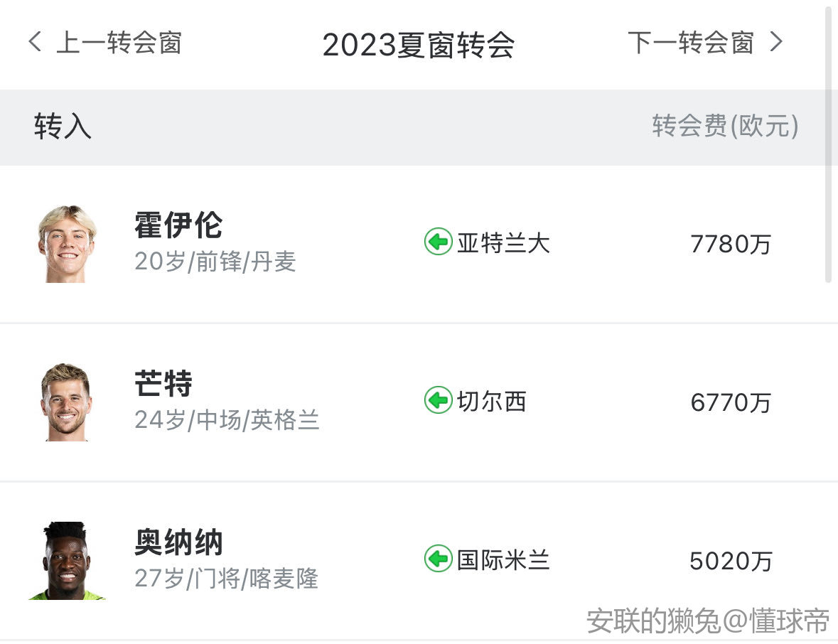
Task: Go to previous window via 上一转会窗
Action: click(x=119, y=42)
